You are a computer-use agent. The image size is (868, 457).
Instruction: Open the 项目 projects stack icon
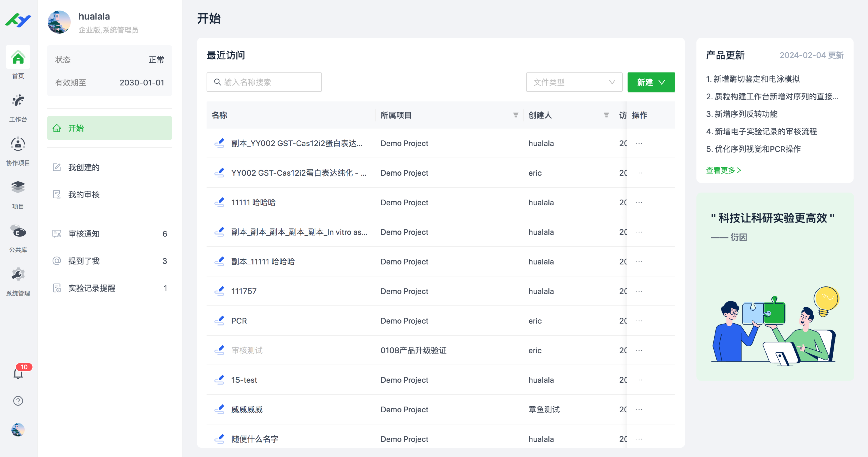pyautogui.click(x=18, y=188)
